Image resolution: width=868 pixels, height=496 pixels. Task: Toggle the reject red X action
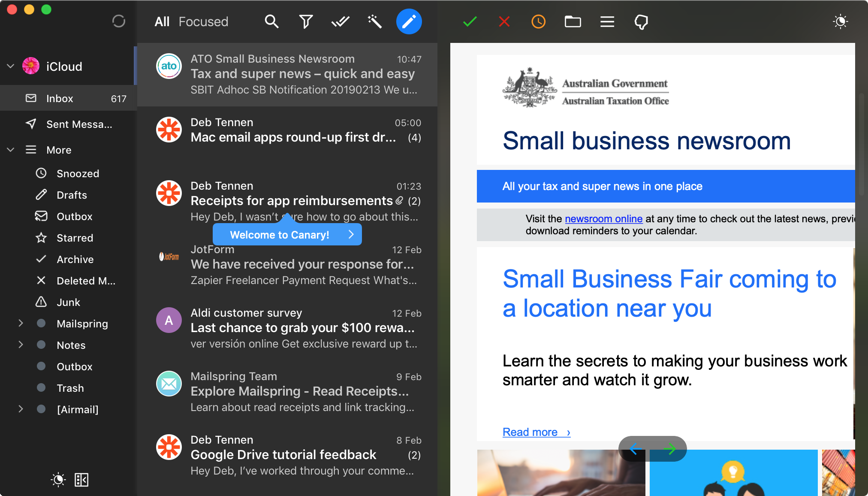[504, 21]
